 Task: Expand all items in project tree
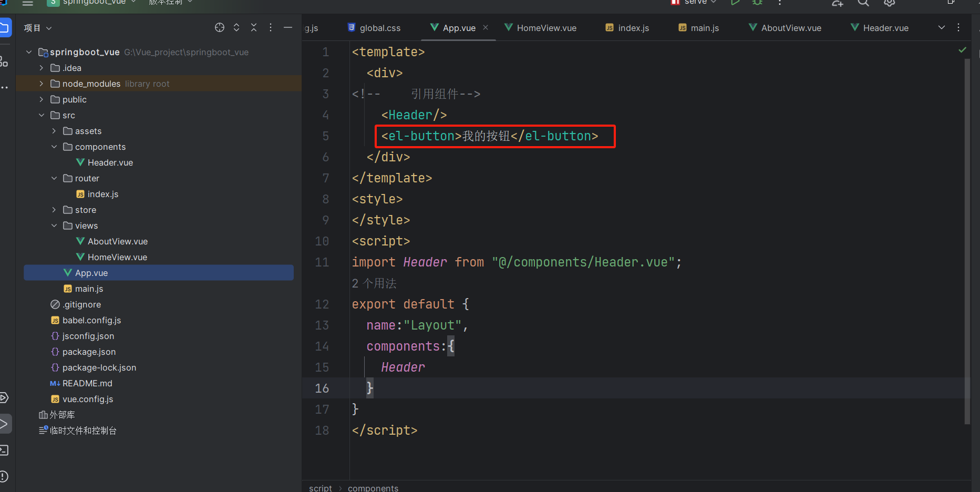click(x=236, y=27)
